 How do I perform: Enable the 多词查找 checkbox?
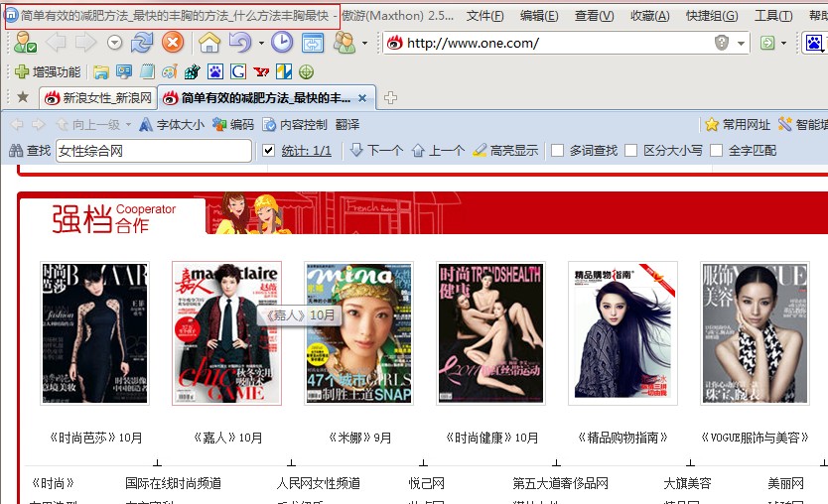(557, 151)
